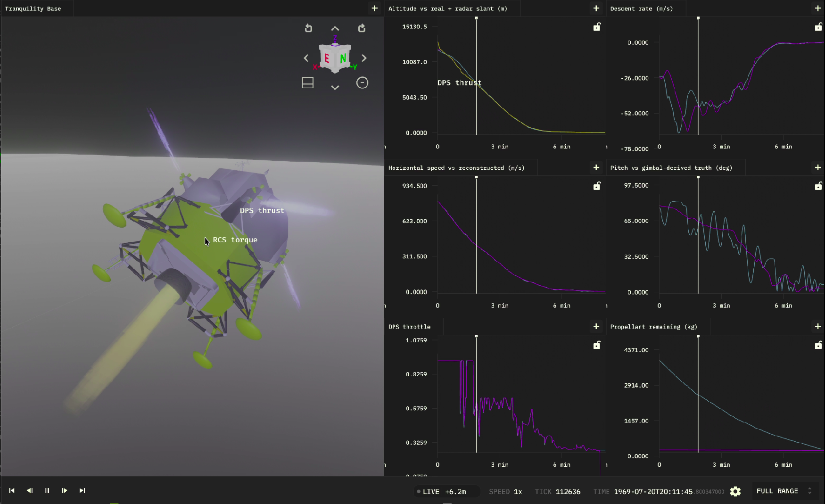Image resolution: width=825 pixels, height=504 pixels.
Task: Toggle the lock on the Propellant remaining graph
Action: 818,345
